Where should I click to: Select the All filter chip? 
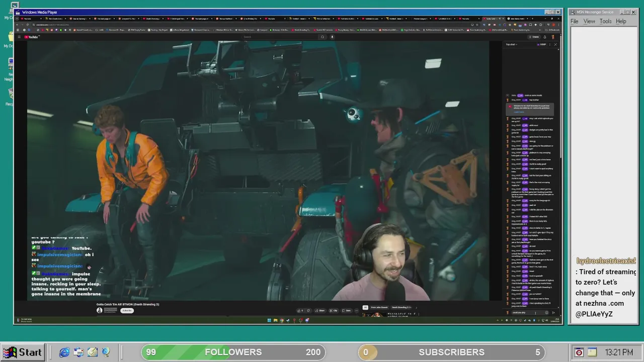tap(365, 307)
